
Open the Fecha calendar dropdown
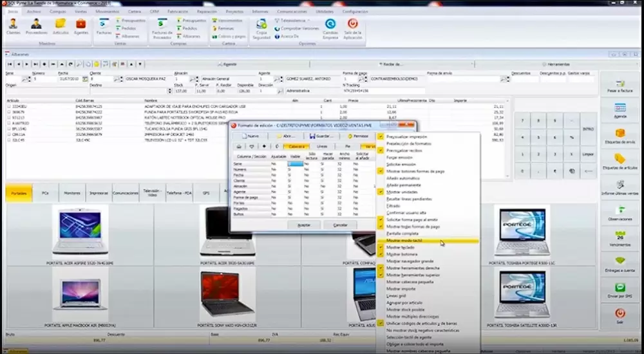[x=85, y=79]
